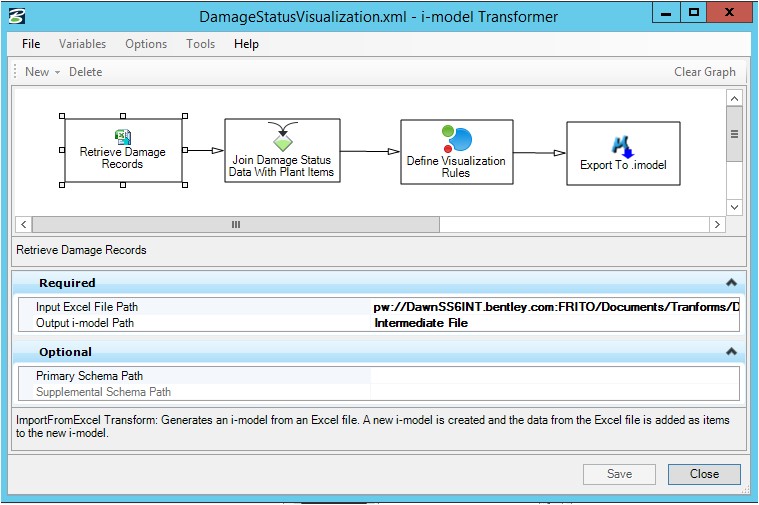Image resolution: width=759 pixels, height=505 pixels.
Task: Open the Options menu
Action: (x=146, y=44)
